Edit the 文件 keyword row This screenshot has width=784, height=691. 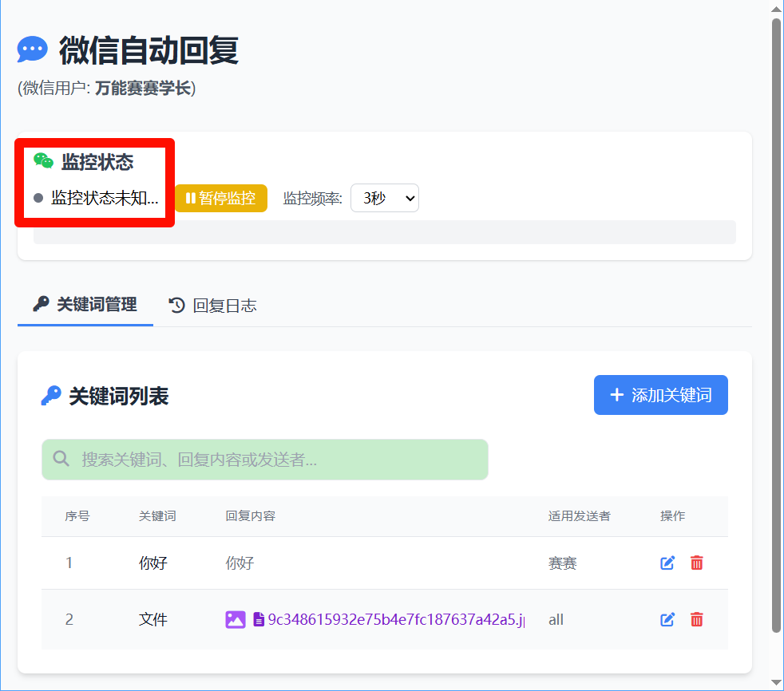[x=667, y=619]
